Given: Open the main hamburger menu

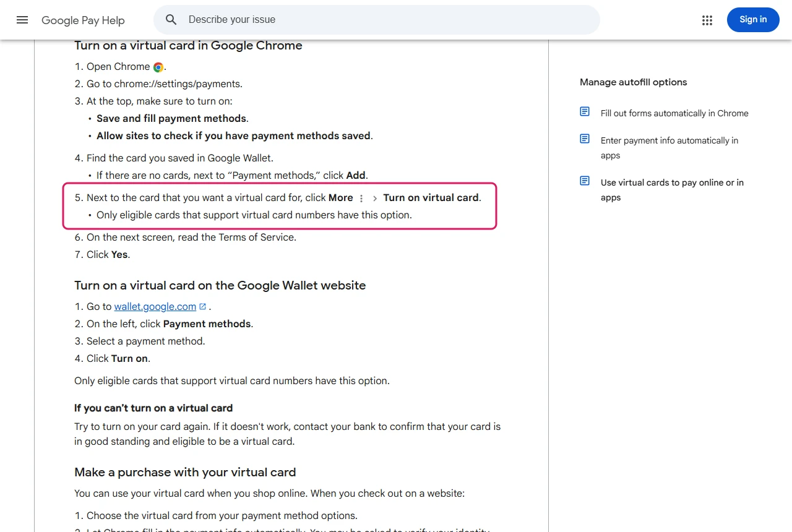Looking at the screenshot, I should 22,20.
